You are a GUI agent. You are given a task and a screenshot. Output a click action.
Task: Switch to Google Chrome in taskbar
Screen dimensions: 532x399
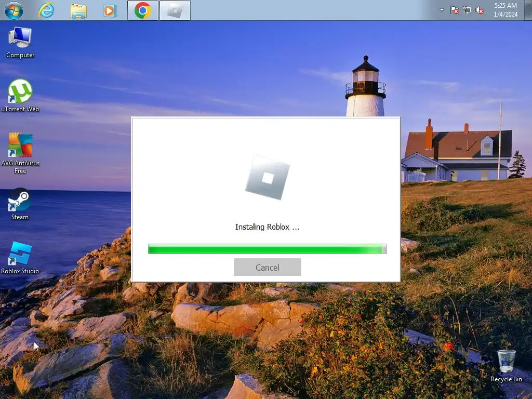(x=142, y=10)
